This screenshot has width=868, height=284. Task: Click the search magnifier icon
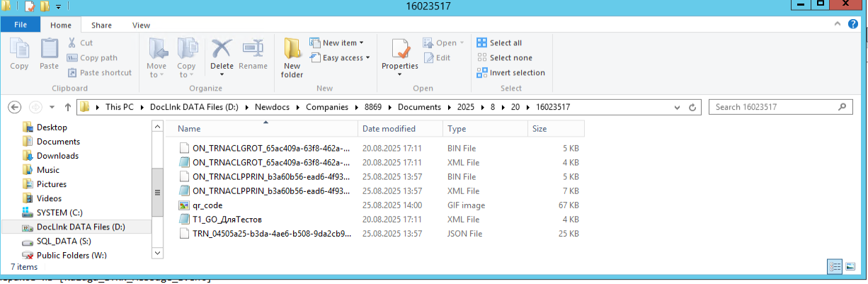tap(842, 107)
